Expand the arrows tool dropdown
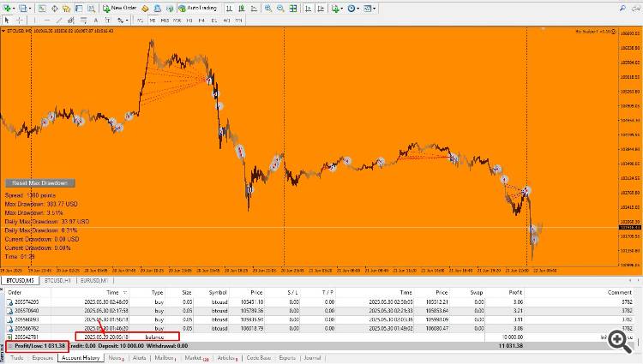Image resolution: width=643 pixels, height=364 pixels. (127, 20)
